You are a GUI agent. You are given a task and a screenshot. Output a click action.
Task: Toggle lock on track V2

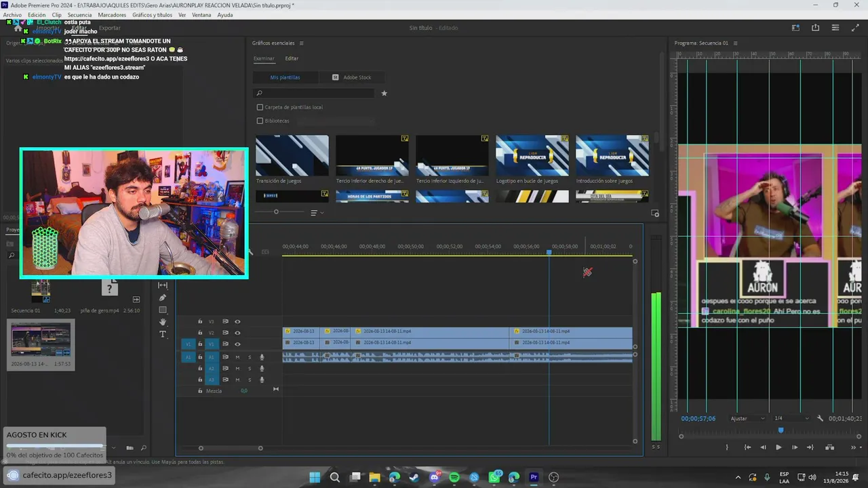(x=200, y=333)
